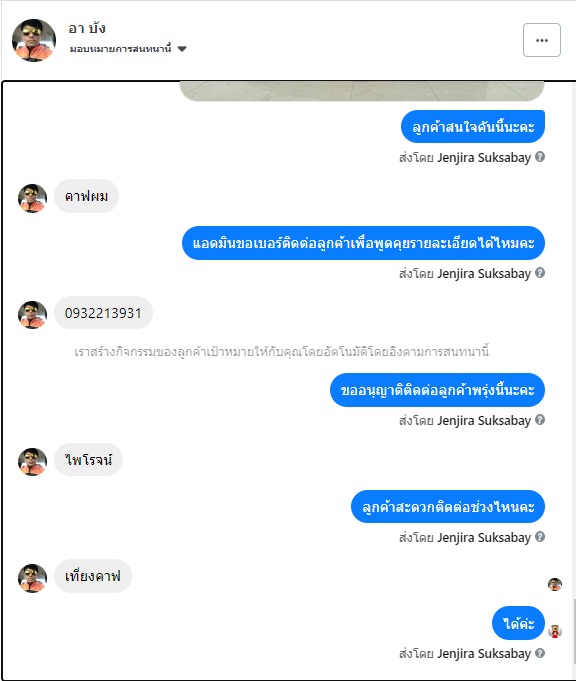Viewport: 576px width, 681px height.
Task: Click help icon under the admin phone request message
Action: [540, 273]
